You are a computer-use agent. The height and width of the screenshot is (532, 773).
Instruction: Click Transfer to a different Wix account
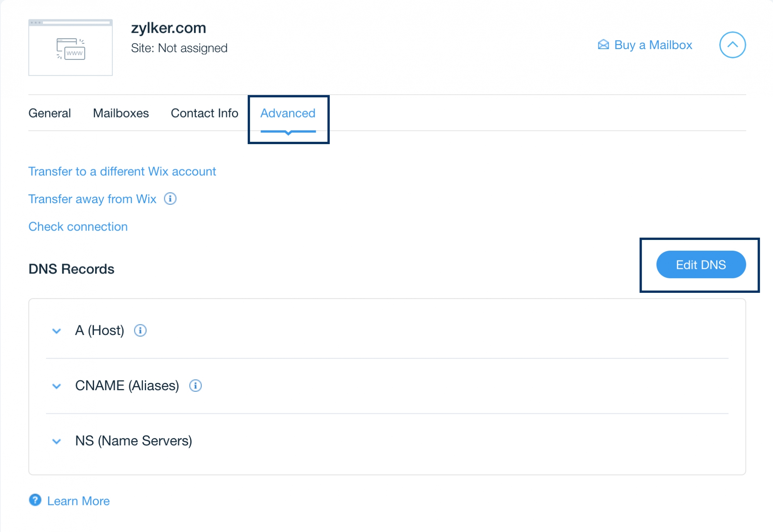[122, 172]
